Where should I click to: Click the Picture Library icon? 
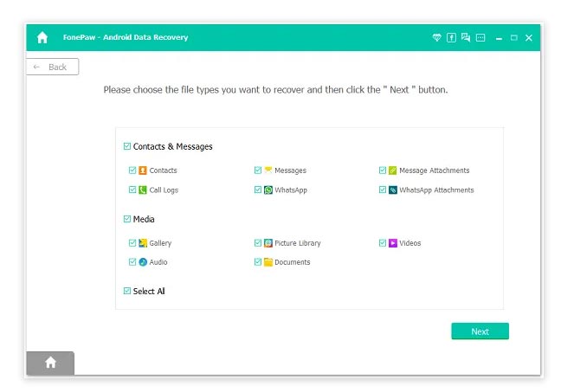[x=268, y=243]
